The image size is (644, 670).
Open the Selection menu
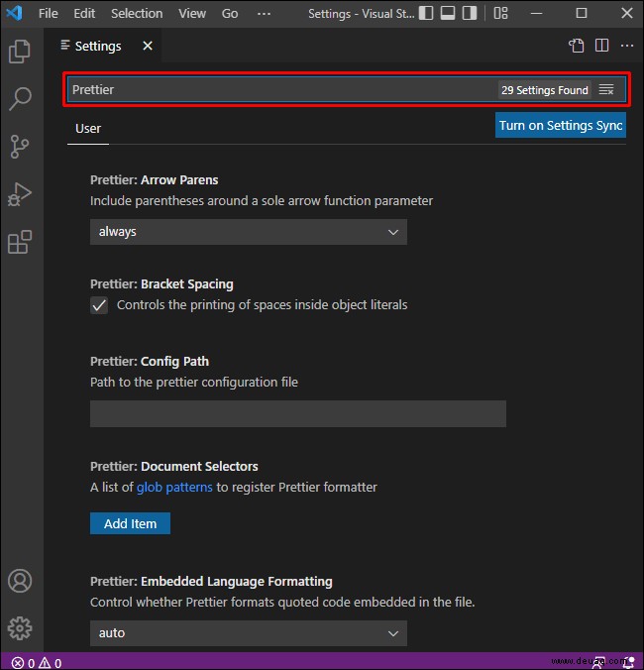pyautogui.click(x=137, y=14)
